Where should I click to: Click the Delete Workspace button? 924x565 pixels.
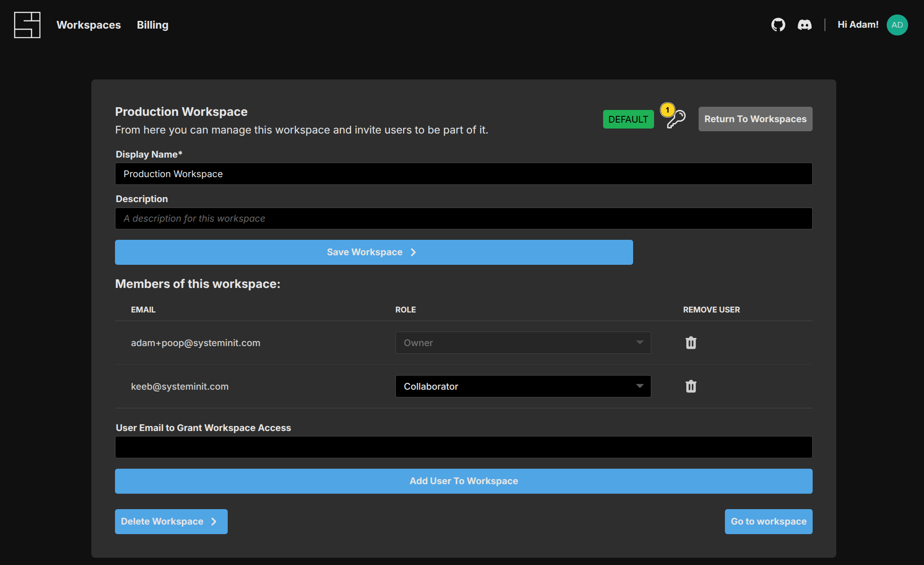(171, 521)
